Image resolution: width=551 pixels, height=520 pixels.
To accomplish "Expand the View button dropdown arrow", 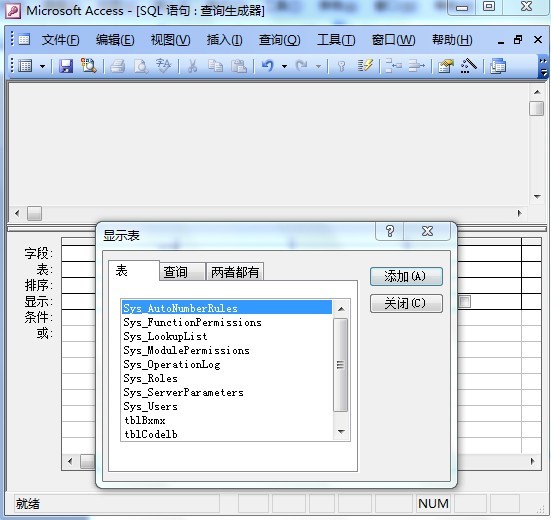I will [x=43, y=66].
